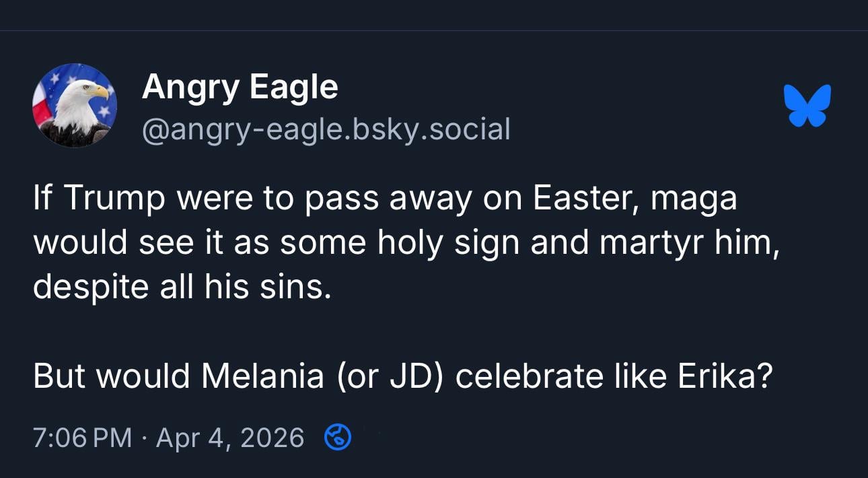
Task: Click the name Melania in the post
Action: (262, 376)
